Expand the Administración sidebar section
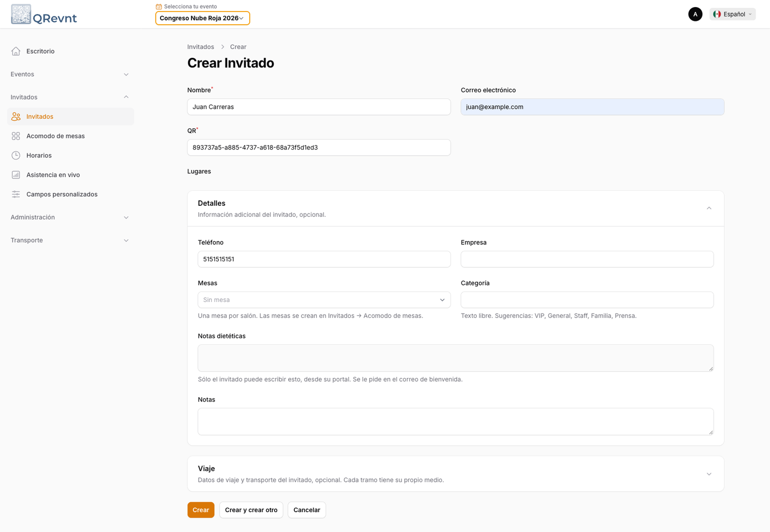Image resolution: width=770 pixels, height=532 pixels. click(70, 217)
